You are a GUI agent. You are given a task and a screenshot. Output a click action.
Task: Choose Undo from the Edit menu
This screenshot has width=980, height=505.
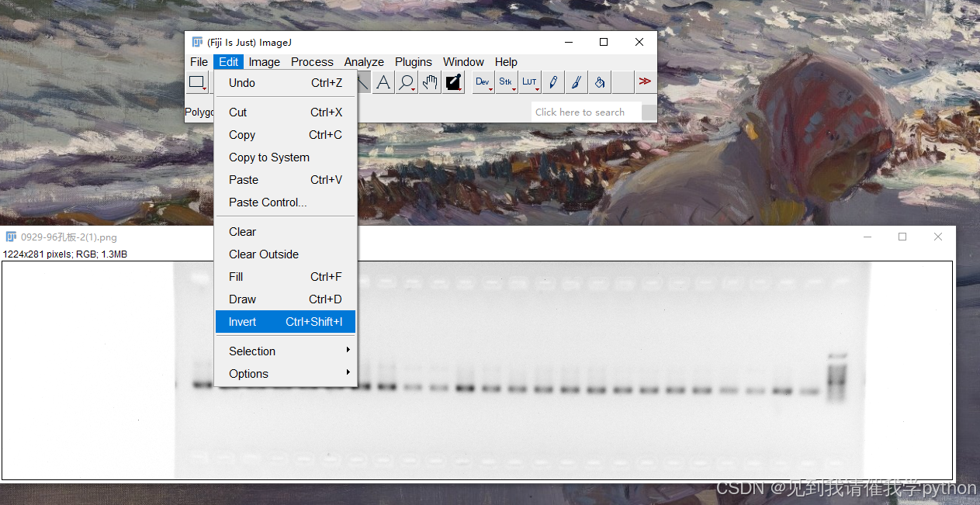coord(286,83)
